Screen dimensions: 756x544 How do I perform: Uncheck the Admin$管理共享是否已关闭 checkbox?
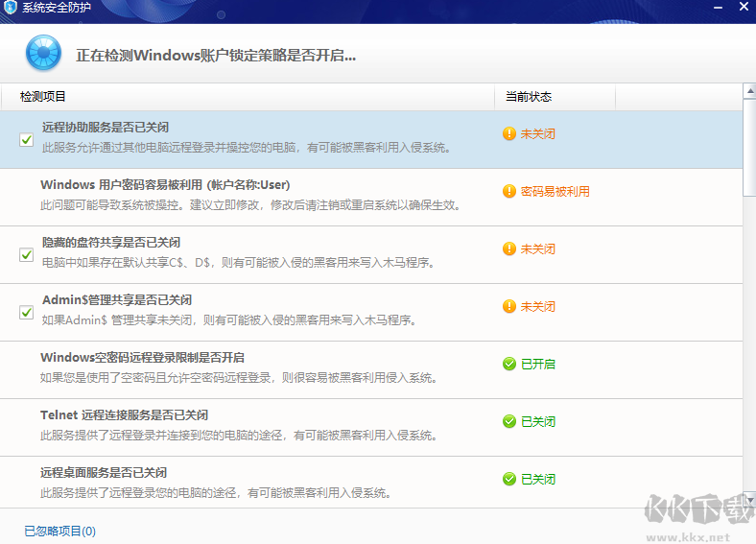[x=27, y=313]
